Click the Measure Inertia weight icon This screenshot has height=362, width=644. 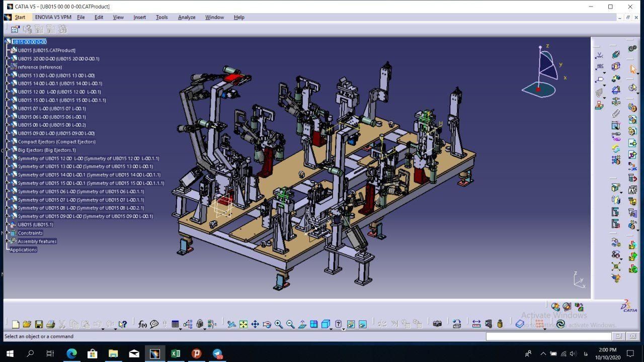point(500,324)
